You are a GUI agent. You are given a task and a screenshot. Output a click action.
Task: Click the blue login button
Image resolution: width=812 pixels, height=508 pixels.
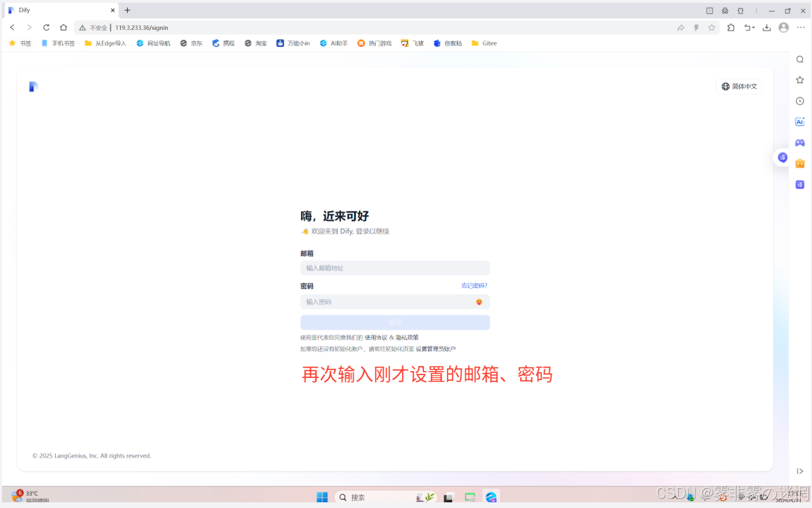[395, 322]
